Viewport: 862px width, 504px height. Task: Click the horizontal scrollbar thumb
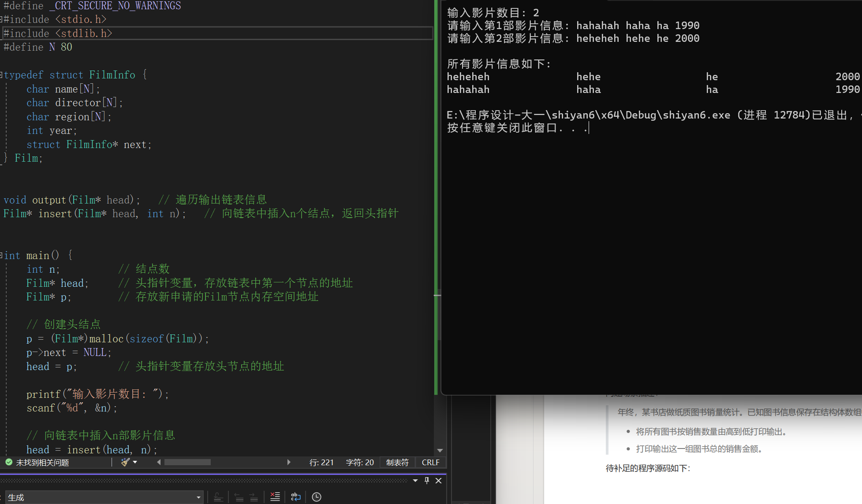click(187, 462)
